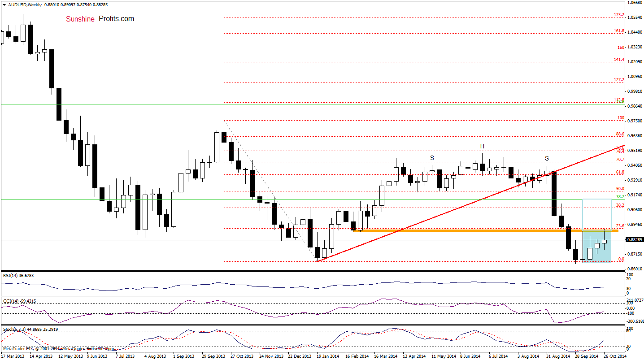Image resolution: width=644 pixels, height=360 pixels.
Task: Click the 61.8 Fibonacci level label
Action: [620, 172]
